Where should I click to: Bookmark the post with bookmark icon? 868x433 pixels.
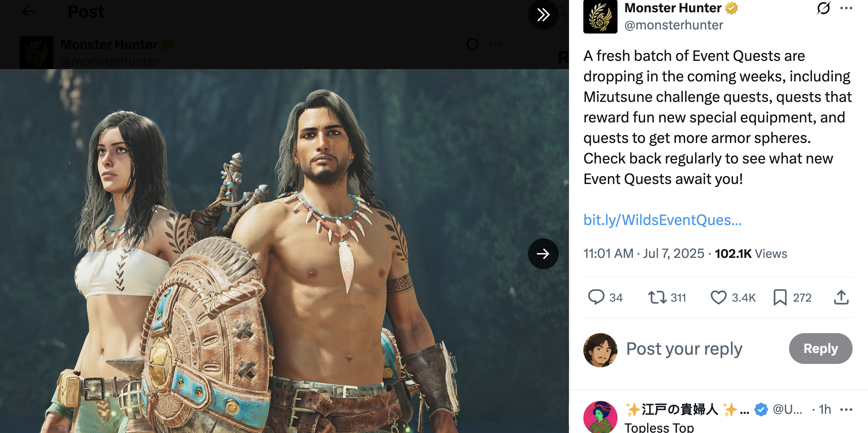[x=780, y=297]
